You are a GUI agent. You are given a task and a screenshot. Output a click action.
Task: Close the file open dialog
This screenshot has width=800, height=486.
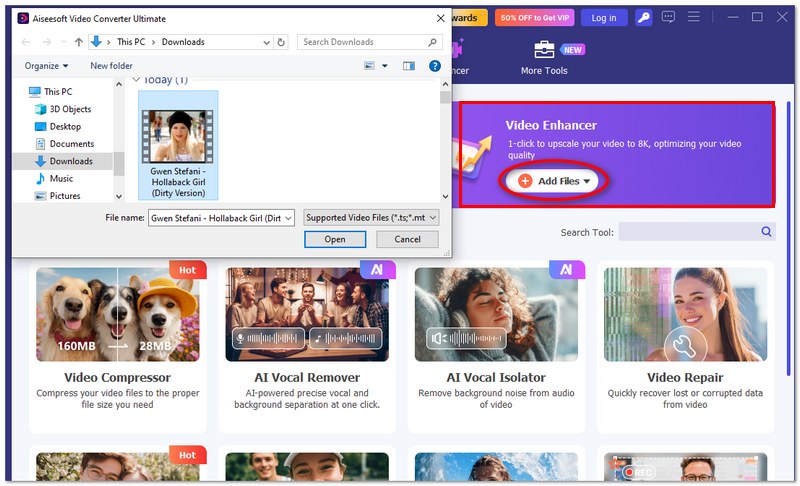(440, 18)
